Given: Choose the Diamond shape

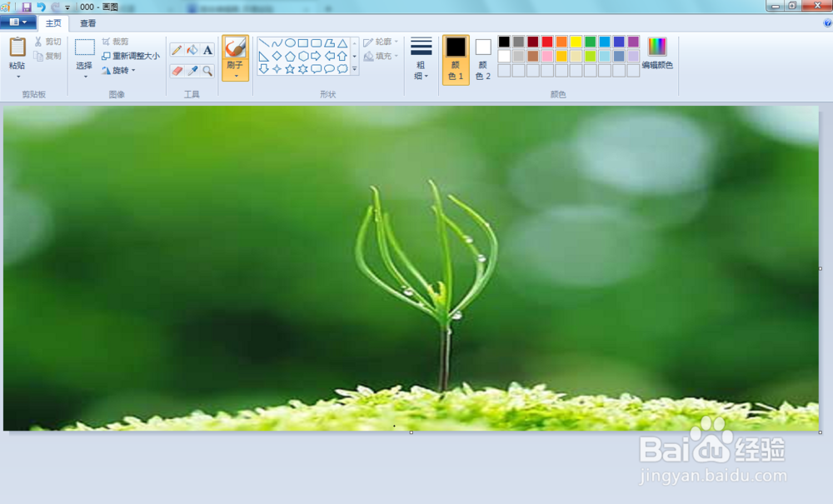Looking at the screenshot, I should (277, 56).
